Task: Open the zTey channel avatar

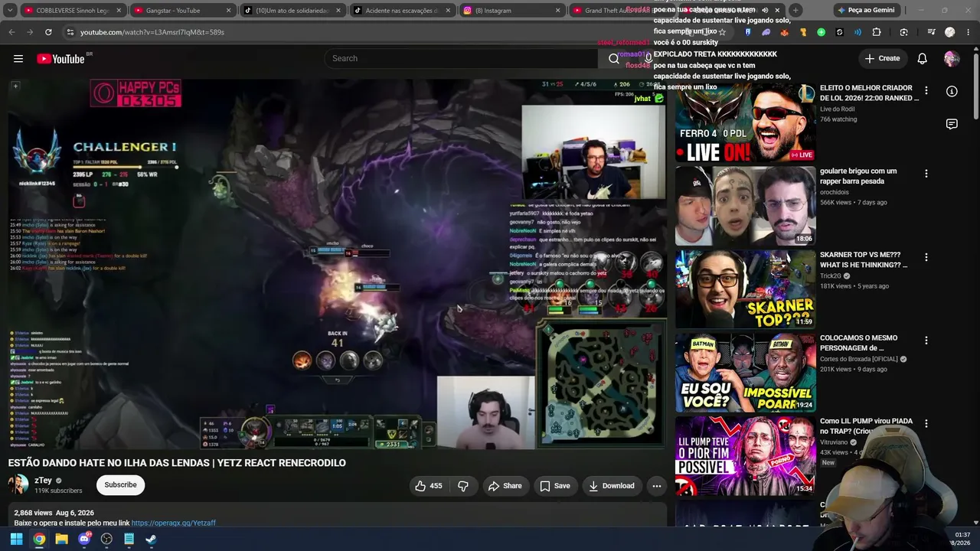Action: point(18,485)
